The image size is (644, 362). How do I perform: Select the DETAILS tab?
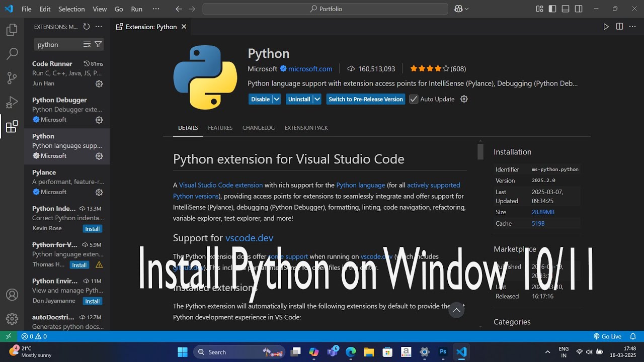[188, 128]
